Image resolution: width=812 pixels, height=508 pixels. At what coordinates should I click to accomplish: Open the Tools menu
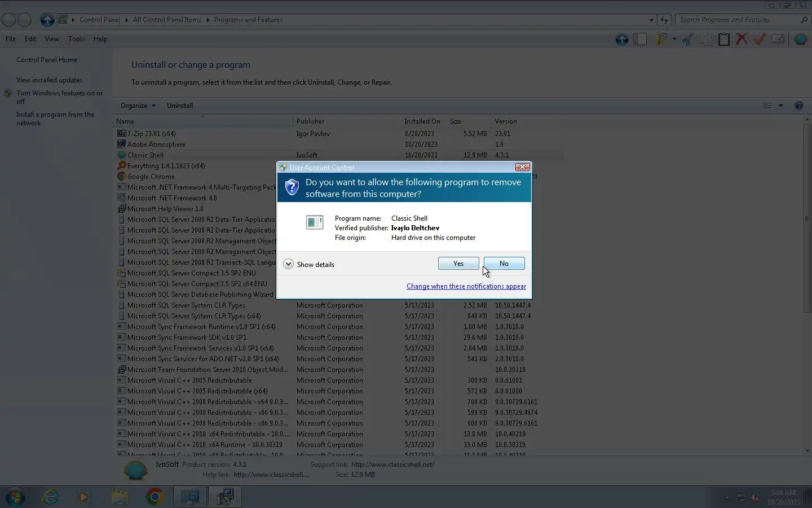[76, 39]
